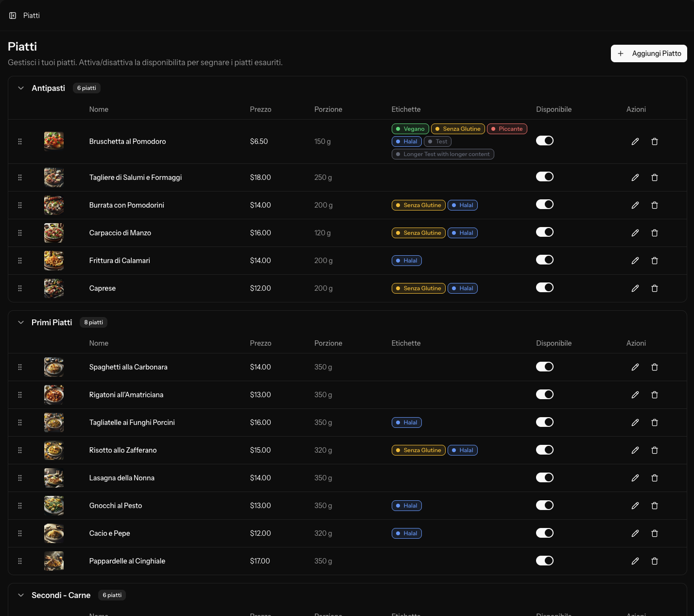The height and width of the screenshot is (616, 694).
Task: Delete the Tagliere di Salumi e Formaggi dish
Action: tap(655, 177)
